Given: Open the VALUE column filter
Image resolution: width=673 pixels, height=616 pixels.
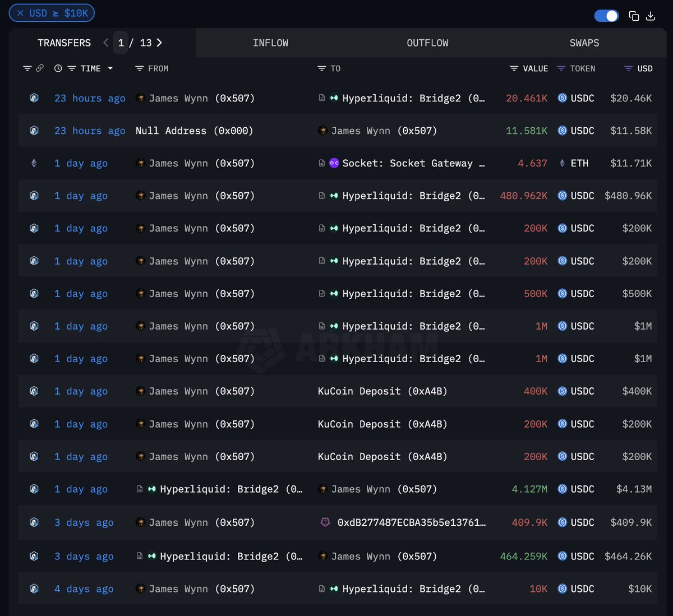Looking at the screenshot, I should point(514,68).
